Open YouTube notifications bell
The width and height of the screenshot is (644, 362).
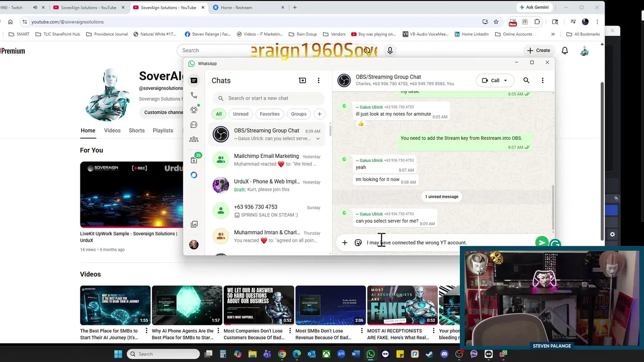[565, 50]
